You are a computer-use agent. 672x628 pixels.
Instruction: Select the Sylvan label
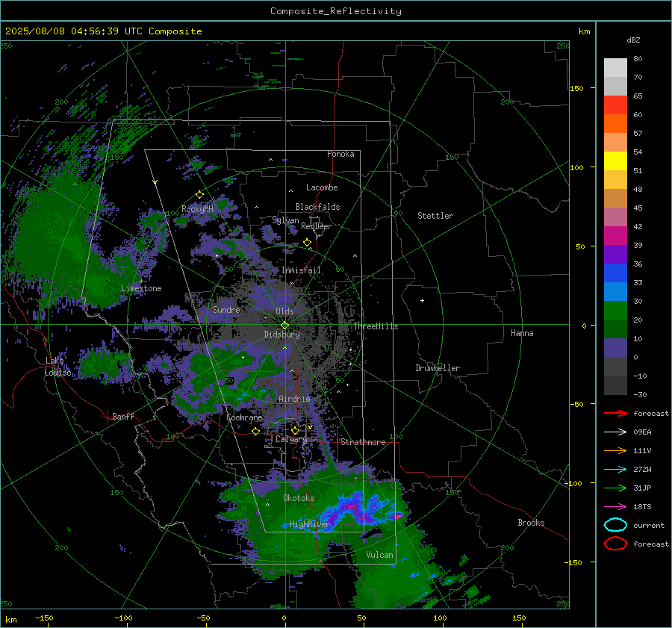[x=285, y=220]
